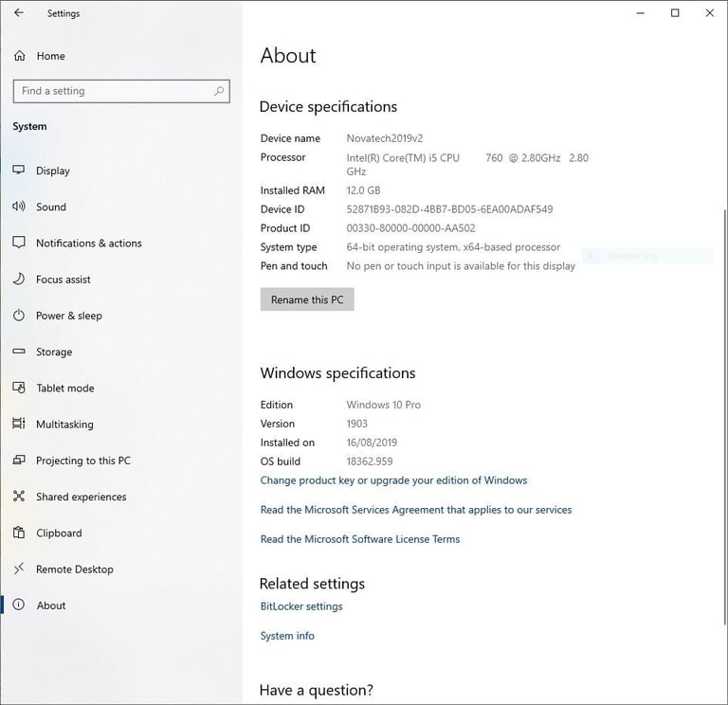This screenshot has height=705, width=728.
Task: Click the edition value Windows 10 Pro
Action: tap(384, 405)
